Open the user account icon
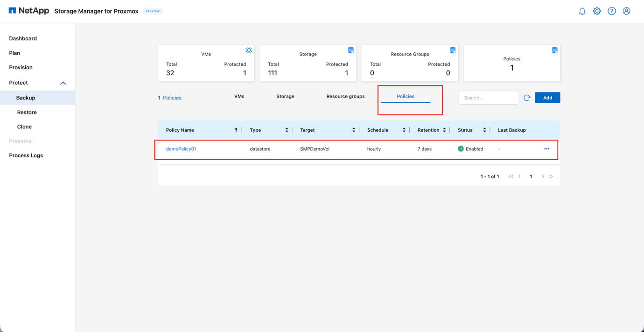This screenshot has height=332, width=644. point(626,11)
